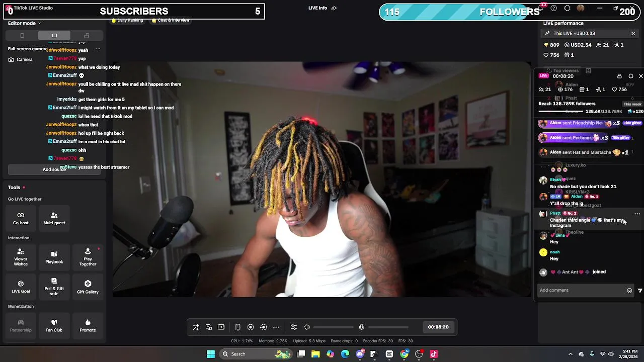Click the phone preview icon in control bar
Image resolution: width=644 pixels, height=362 pixels.
pos(238,327)
